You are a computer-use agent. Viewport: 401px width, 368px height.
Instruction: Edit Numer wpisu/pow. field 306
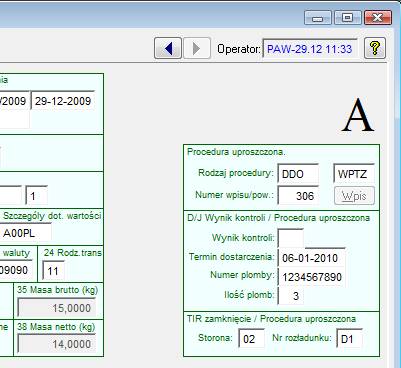(x=298, y=196)
